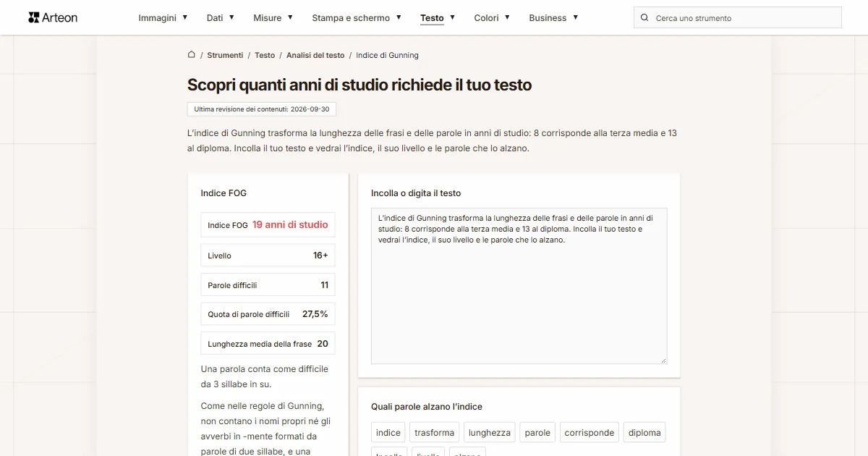Screen dimensions: 868x456
Task: Click the Arteon logo
Action: click(x=53, y=17)
